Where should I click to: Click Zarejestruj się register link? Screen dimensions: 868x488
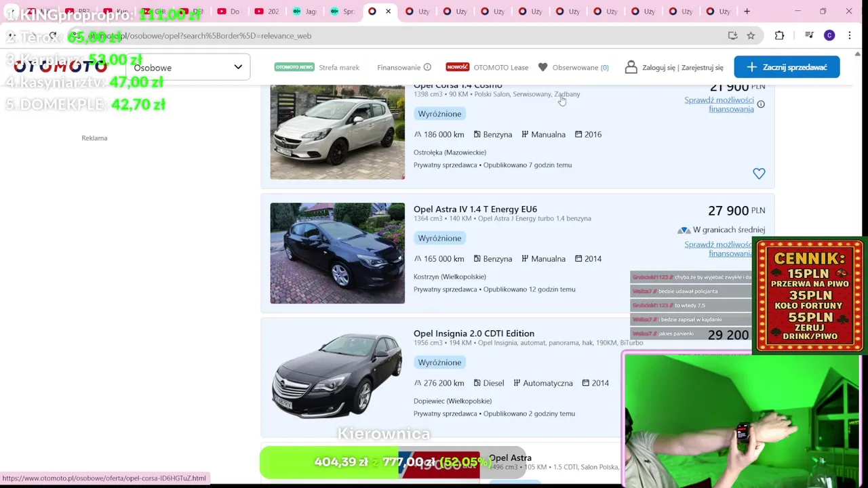coord(703,67)
